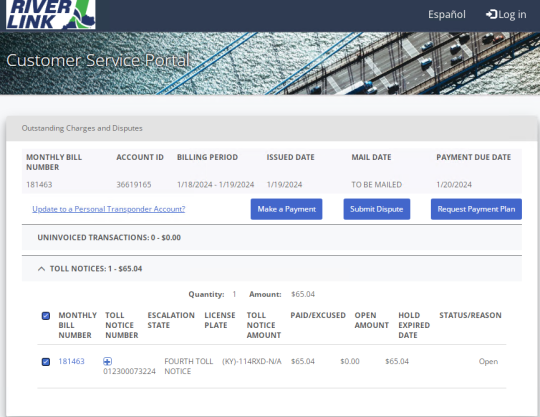This screenshot has width=540, height=417.
Task: Click Request Payment Plan button
Action: (x=476, y=209)
